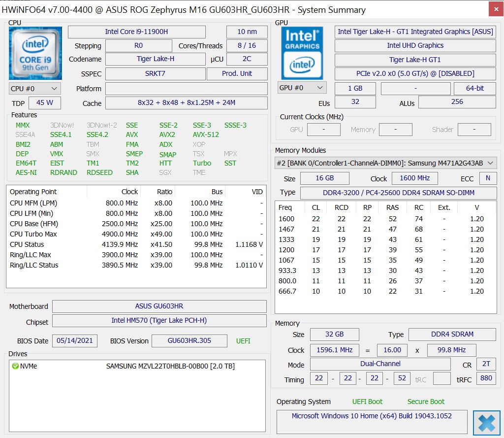The image size is (504, 438).
Task: Open the CPU #0 selector dropdown
Action: 35,89
